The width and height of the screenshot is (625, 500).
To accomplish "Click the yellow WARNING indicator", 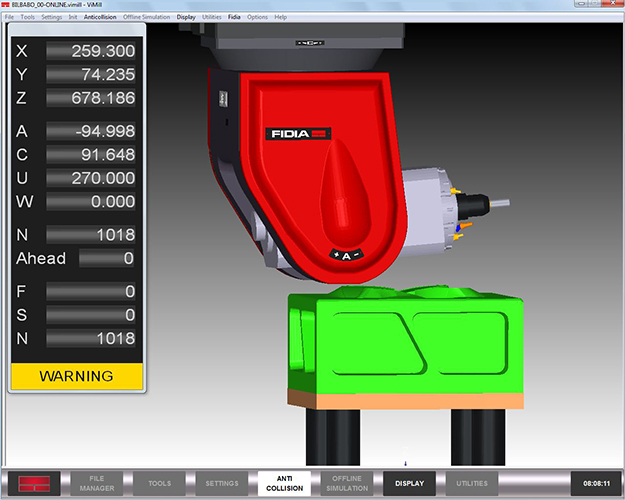I will tap(76, 376).
